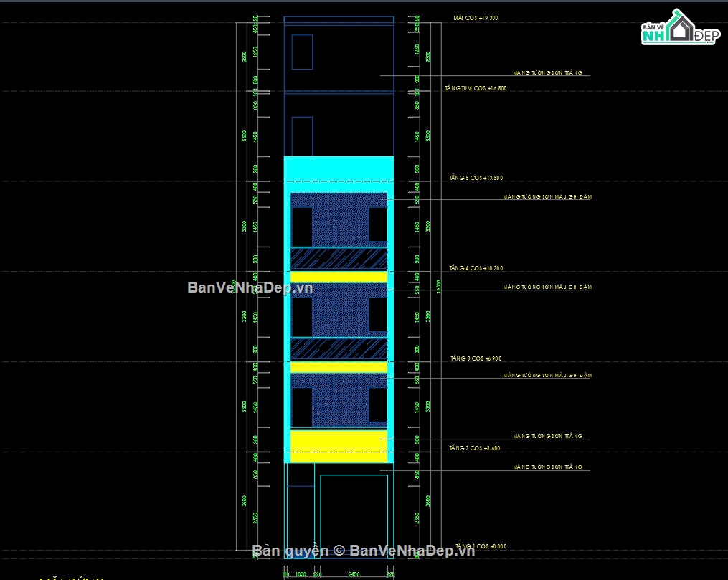Viewport: 728px width, 580px height.
Task: Pick the TẦNG 1 COS +0.000 ground label
Action: pos(481,546)
